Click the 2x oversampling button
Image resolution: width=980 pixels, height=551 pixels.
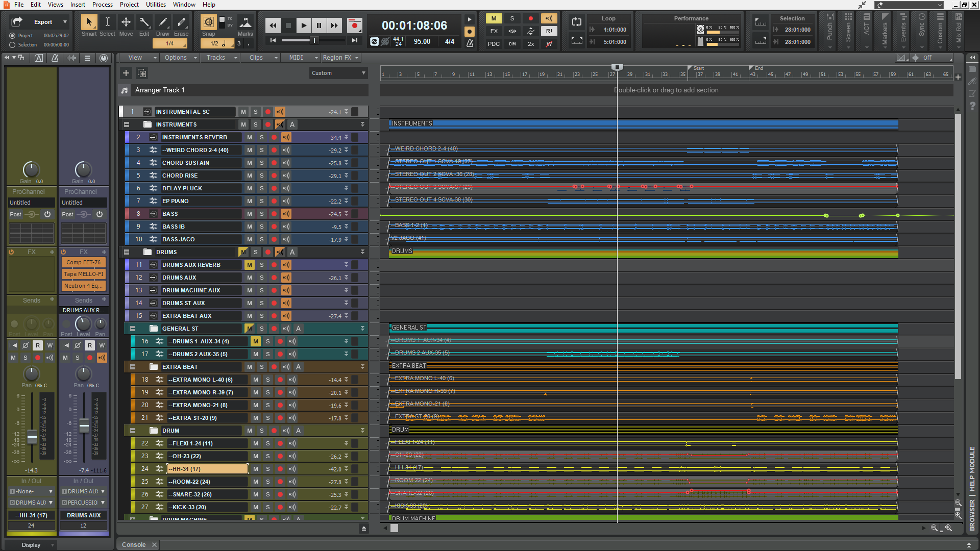531,44
